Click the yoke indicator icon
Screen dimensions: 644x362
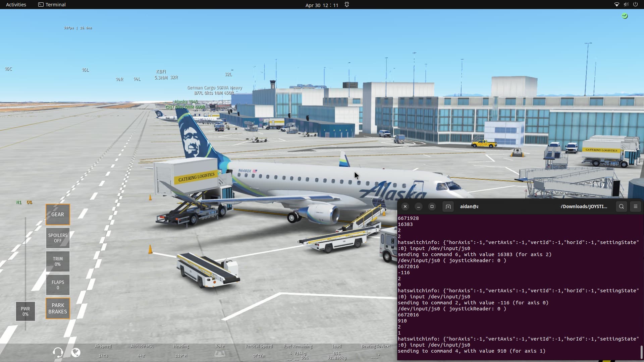[x=220, y=354]
